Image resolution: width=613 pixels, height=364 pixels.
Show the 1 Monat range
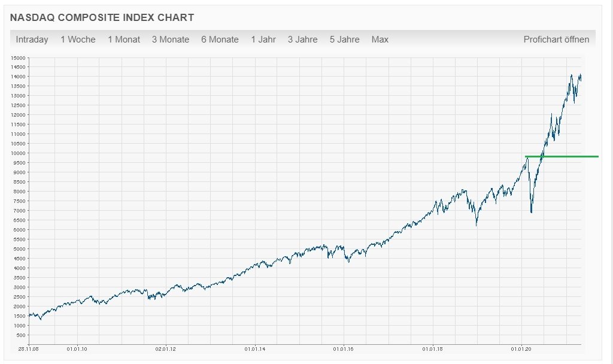click(124, 40)
